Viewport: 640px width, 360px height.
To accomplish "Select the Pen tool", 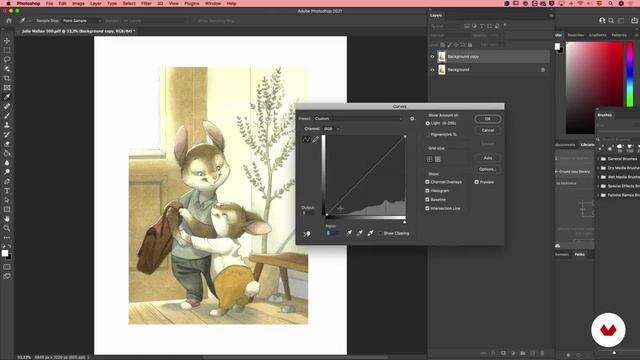I will coord(7,182).
